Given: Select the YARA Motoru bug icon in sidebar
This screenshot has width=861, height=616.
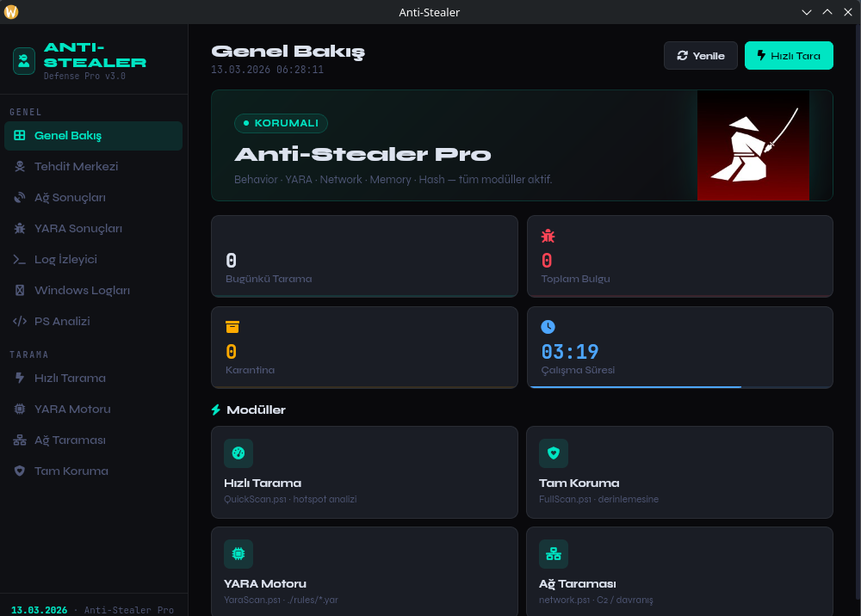Looking at the screenshot, I should click(x=19, y=409).
